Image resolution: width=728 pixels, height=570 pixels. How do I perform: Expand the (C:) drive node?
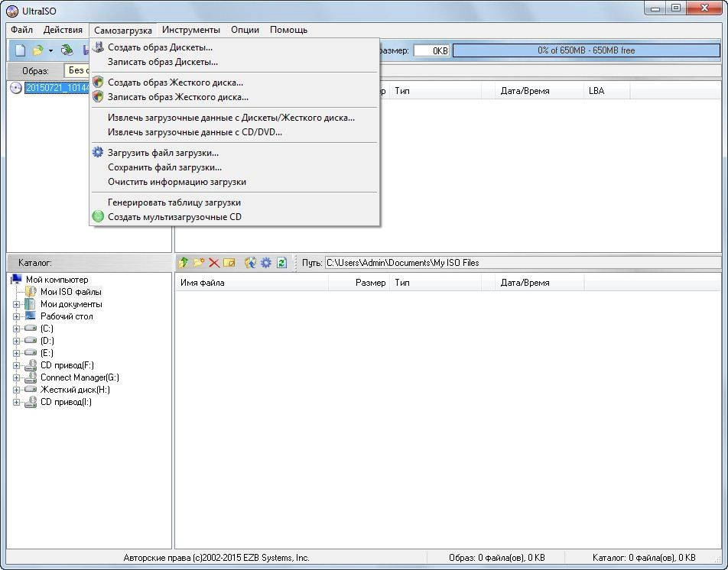(x=16, y=329)
